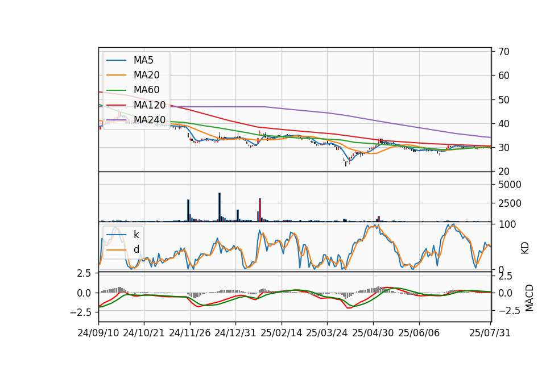546x392 pixels.
Task: Click the KD axis title
Action: coord(525,248)
